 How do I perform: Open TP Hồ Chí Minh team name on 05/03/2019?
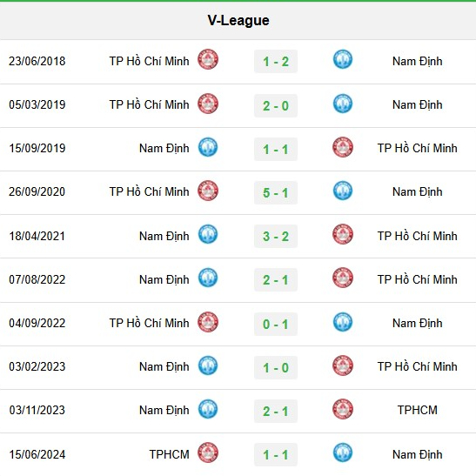pyautogui.click(x=149, y=104)
